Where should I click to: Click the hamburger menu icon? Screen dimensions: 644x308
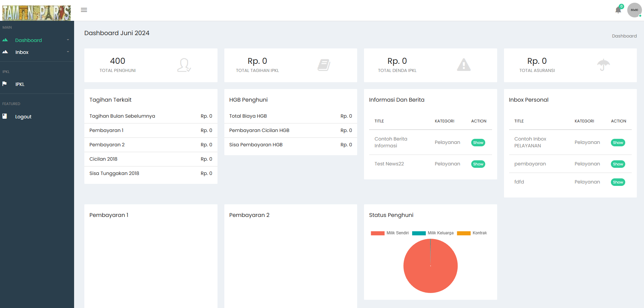click(x=84, y=10)
